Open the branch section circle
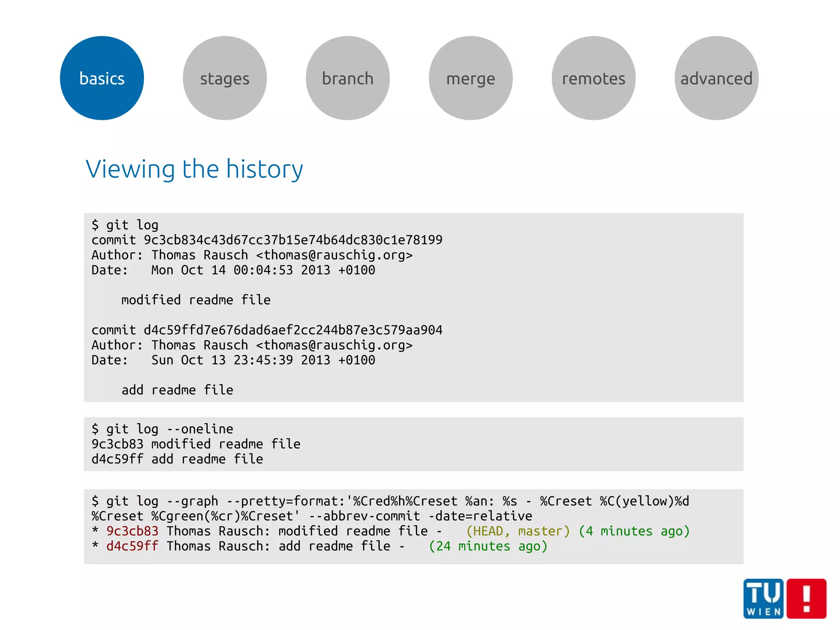840x630 pixels. point(347,78)
